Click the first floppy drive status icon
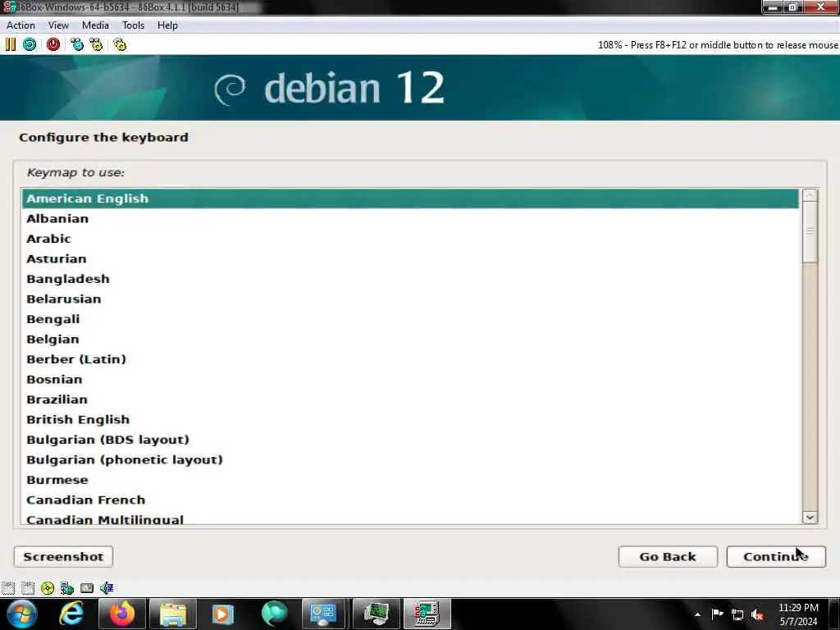Image resolution: width=840 pixels, height=630 pixels. (8, 588)
